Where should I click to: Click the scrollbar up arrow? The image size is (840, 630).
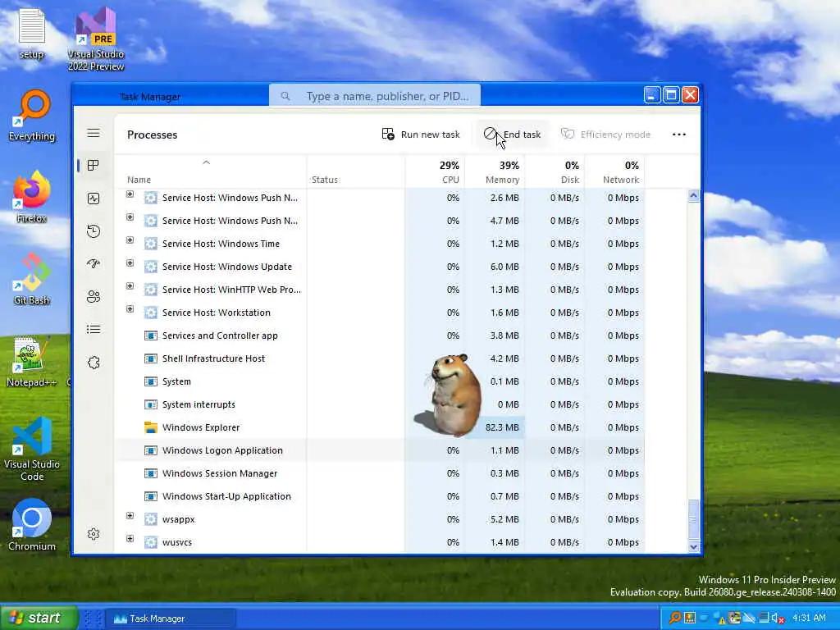[693, 195]
